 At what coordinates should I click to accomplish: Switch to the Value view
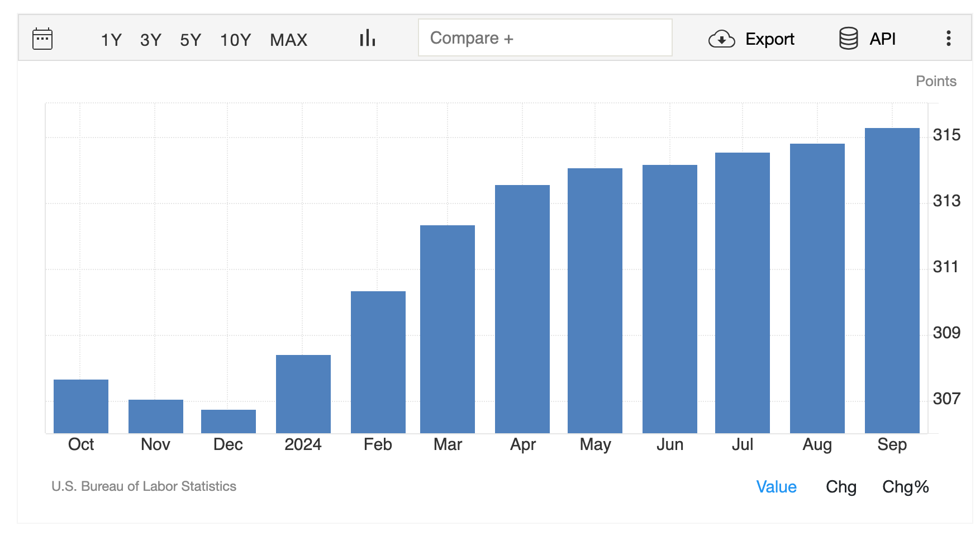[776, 486]
